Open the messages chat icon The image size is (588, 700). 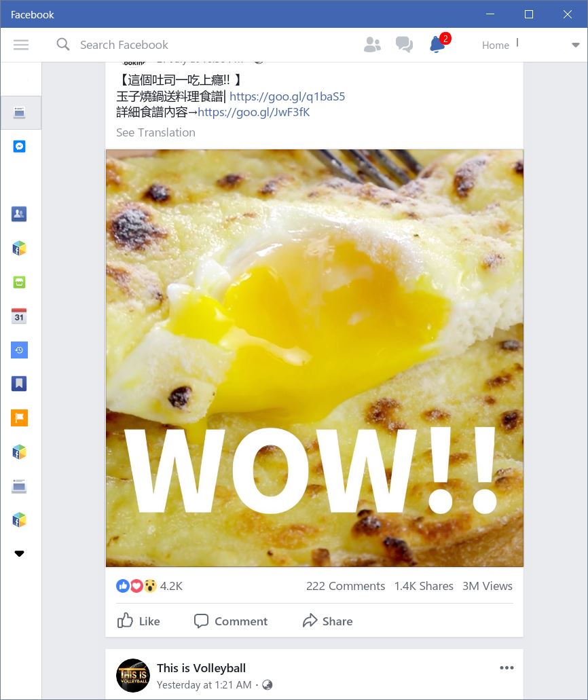click(x=404, y=45)
